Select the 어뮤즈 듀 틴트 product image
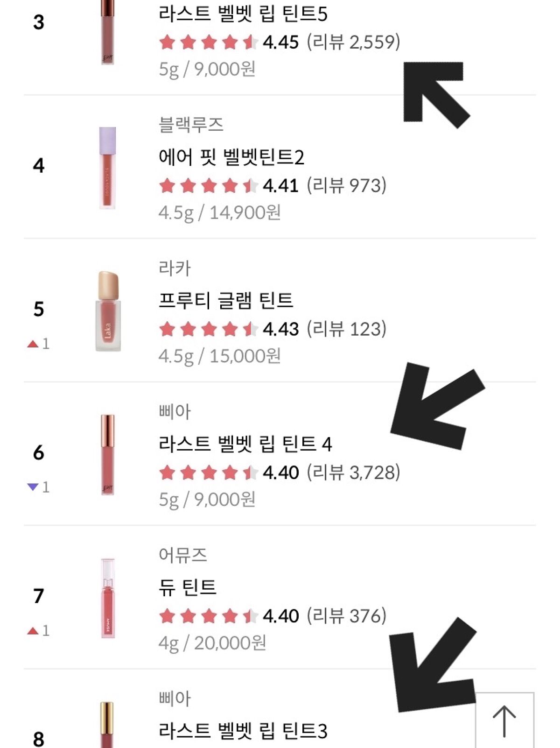The width and height of the screenshot is (560, 748). click(108, 598)
